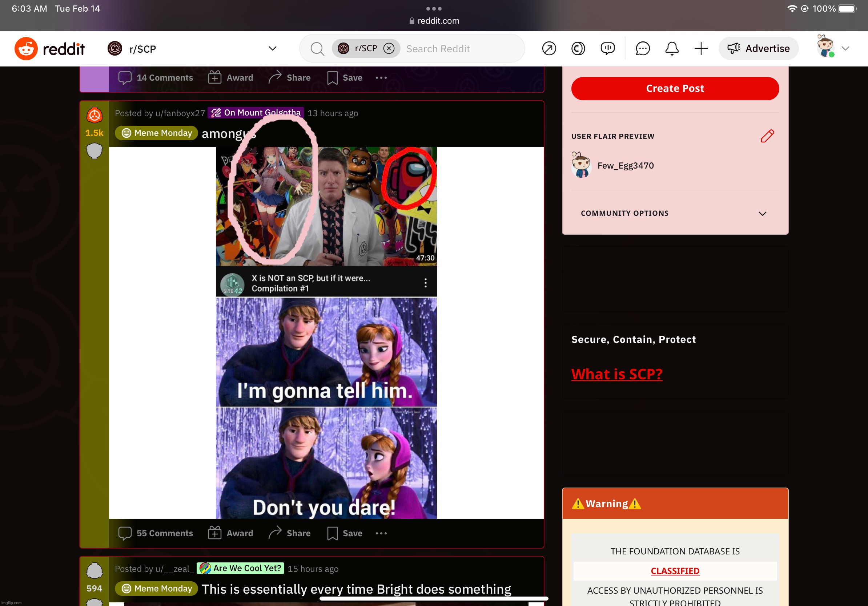
Task: Open the amongus post title
Action: (x=229, y=134)
